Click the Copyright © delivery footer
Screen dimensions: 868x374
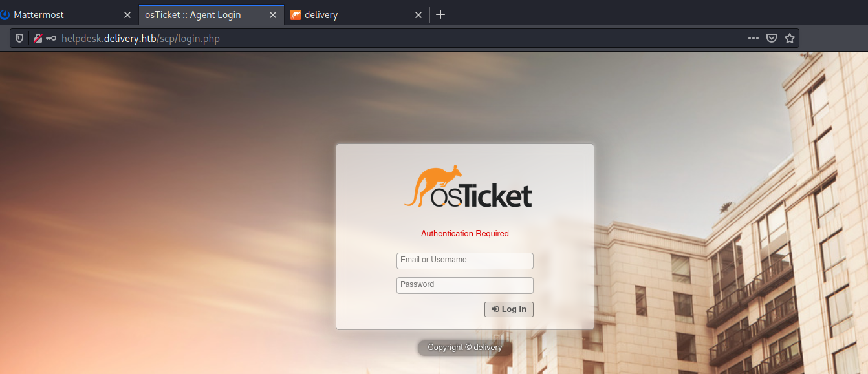(x=464, y=348)
